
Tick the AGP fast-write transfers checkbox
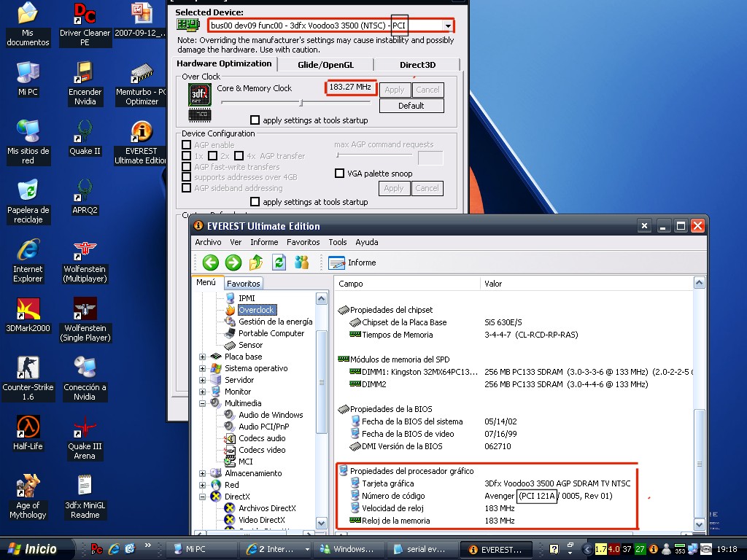pyautogui.click(x=187, y=167)
